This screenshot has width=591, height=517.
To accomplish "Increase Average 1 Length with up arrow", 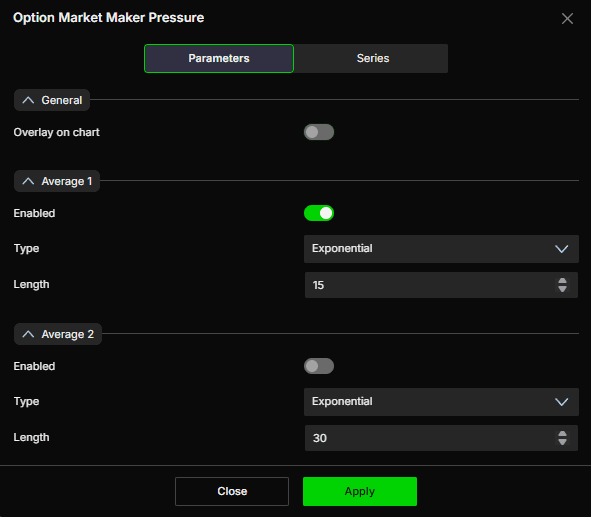I will [x=562, y=281].
